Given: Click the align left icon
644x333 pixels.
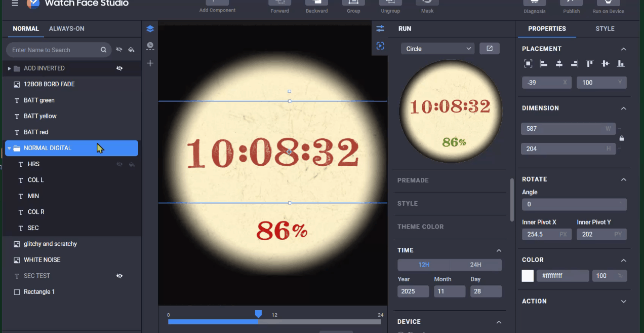Looking at the screenshot, I should pyautogui.click(x=544, y=64).
